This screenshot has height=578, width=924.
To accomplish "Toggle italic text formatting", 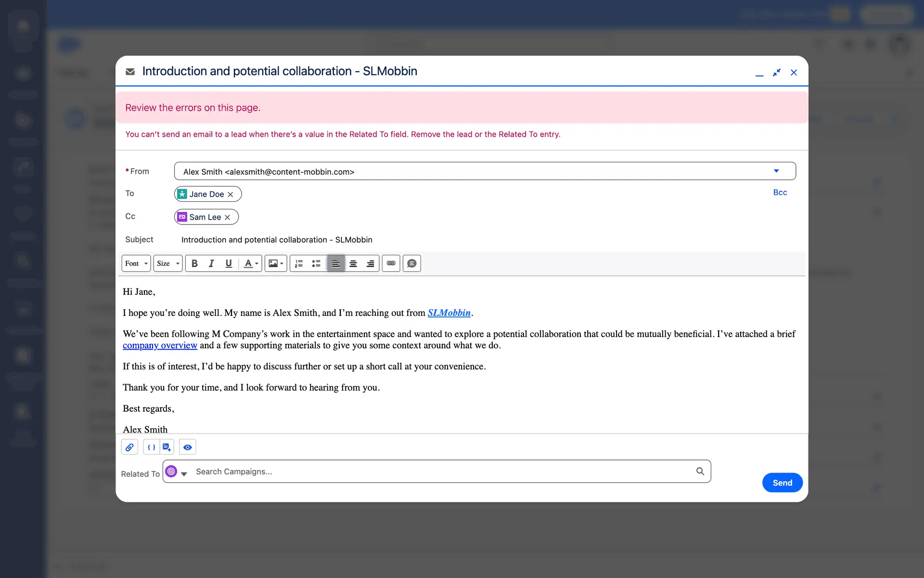I will click(211, 263).
